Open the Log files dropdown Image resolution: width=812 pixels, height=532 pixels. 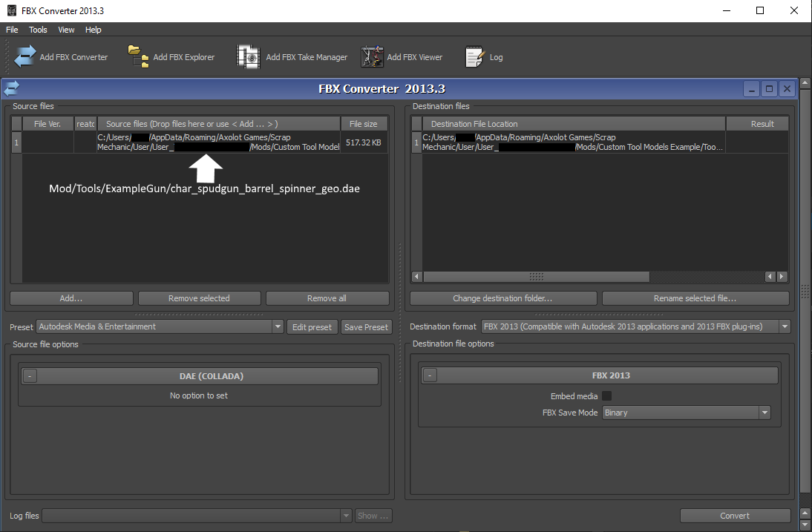(x=347, y=516)
